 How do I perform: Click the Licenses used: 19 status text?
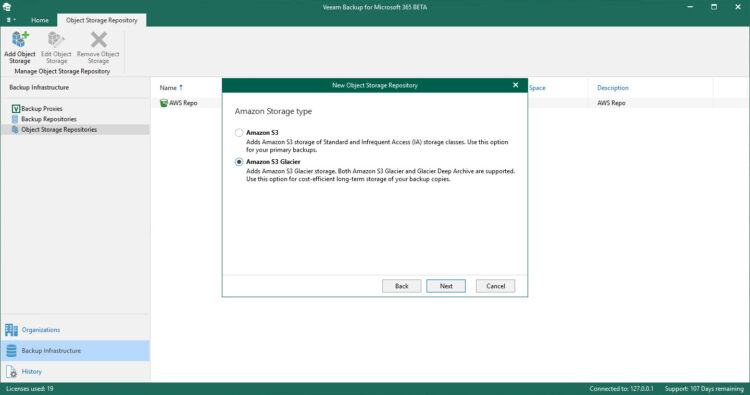point(30,389)
